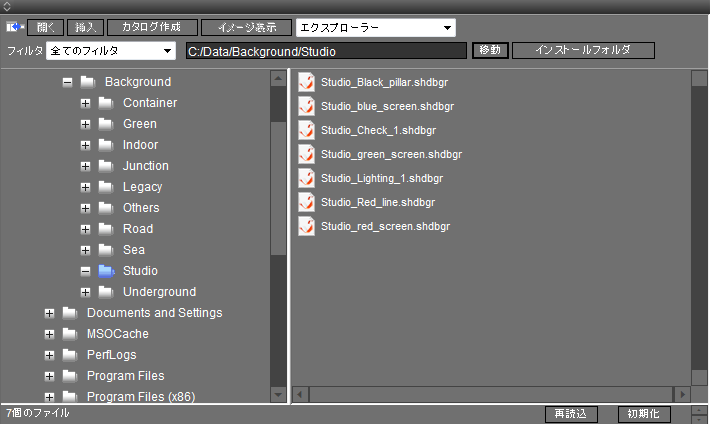Click the Others folder icon

tap(106, 208)
